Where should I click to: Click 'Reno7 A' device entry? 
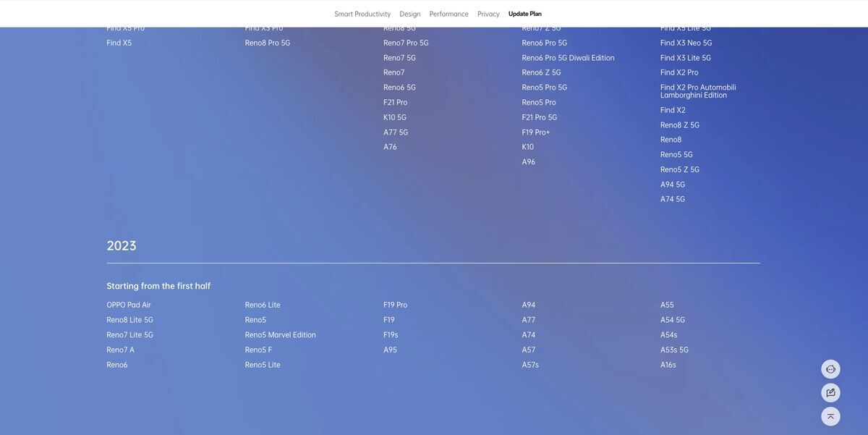click(x=120, y=350)
